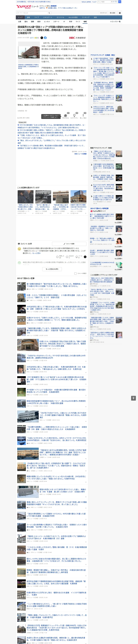The image size is (138, 644).
Task: Open the article's main photo thumbnail
Action: (x=29, y=52)
